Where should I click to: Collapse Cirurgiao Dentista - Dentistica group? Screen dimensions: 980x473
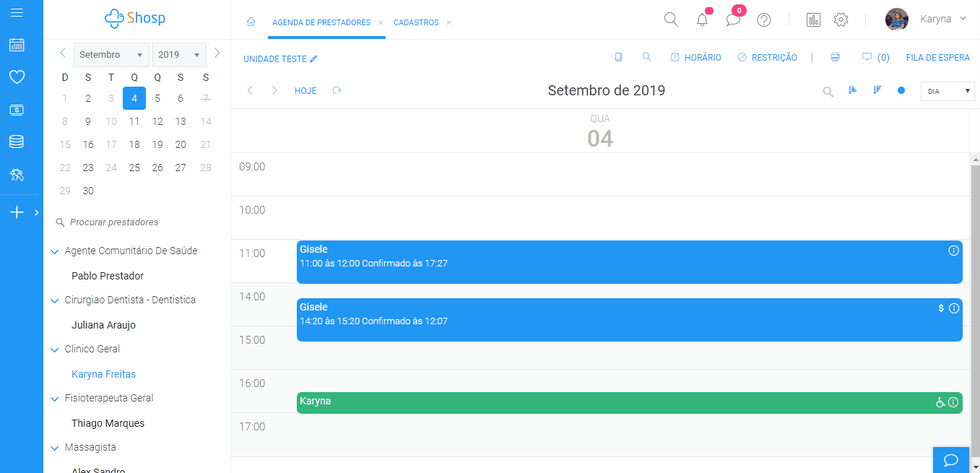[54, 300]
